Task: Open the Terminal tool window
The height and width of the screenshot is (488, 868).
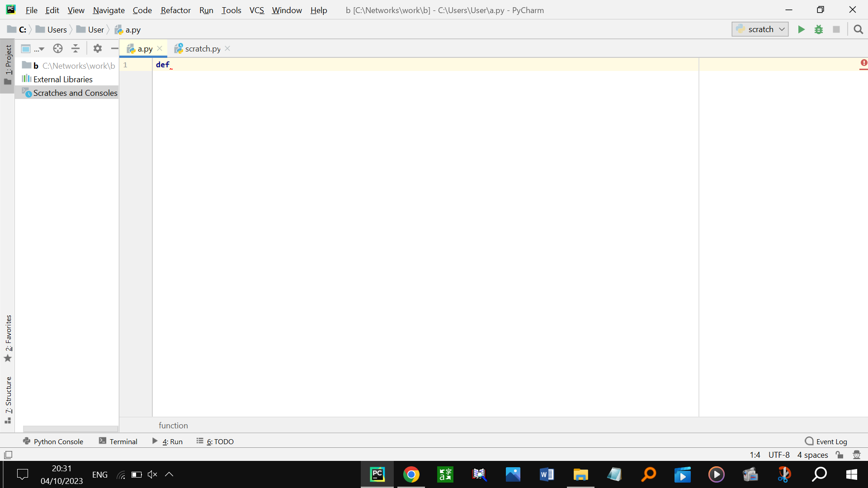Action: 118,441
